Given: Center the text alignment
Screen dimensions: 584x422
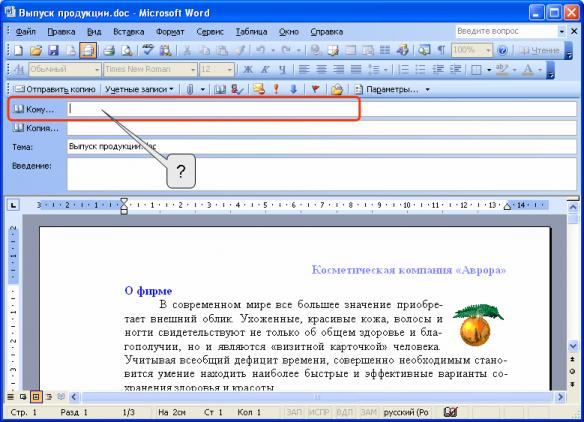Looking at the screenshot, I should pos(321,69).
